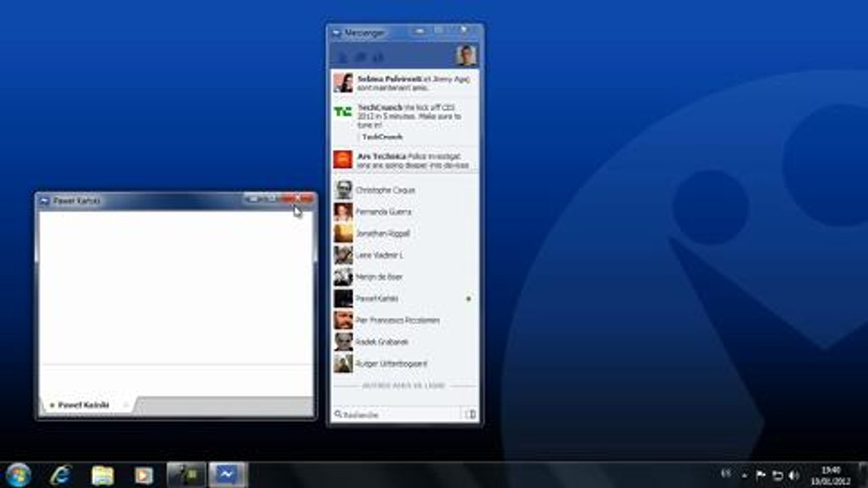Click Selma's avatar in the news ticker
This screenshot has width=868, height=488.
(x=343, y=83)
